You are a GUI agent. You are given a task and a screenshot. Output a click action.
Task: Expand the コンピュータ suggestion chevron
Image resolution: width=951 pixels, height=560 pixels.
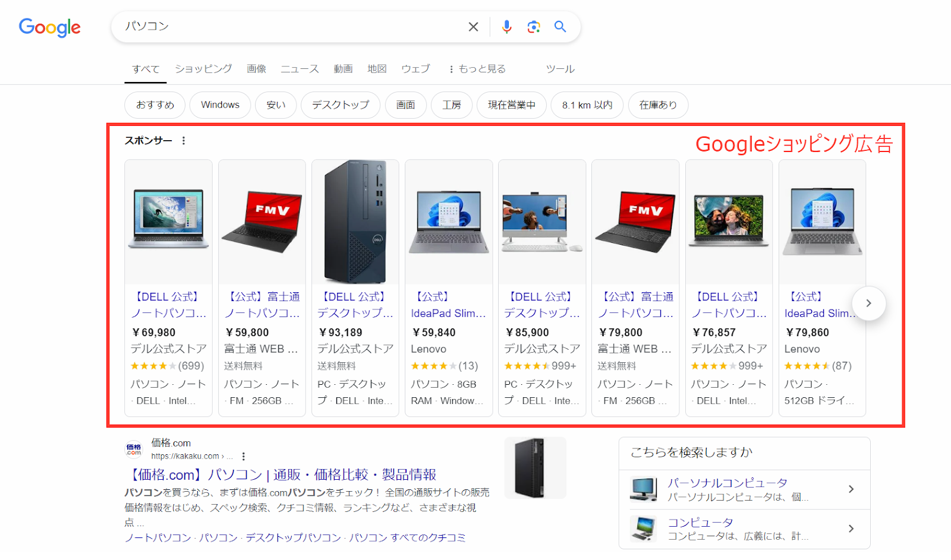(x=851, y=529)
